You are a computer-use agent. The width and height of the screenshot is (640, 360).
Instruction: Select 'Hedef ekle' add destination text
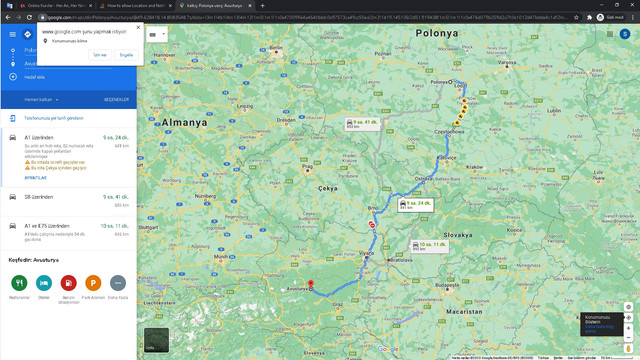(34, 77)
